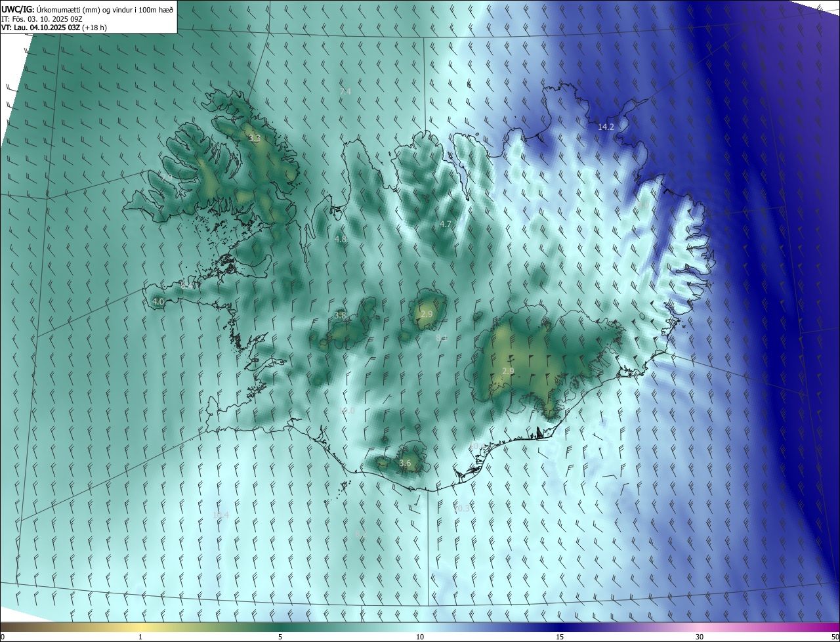Click the 4.8 value label
The width and height of the screenshot is (840, 642).
pyautogui.click(x=341, y=239)
